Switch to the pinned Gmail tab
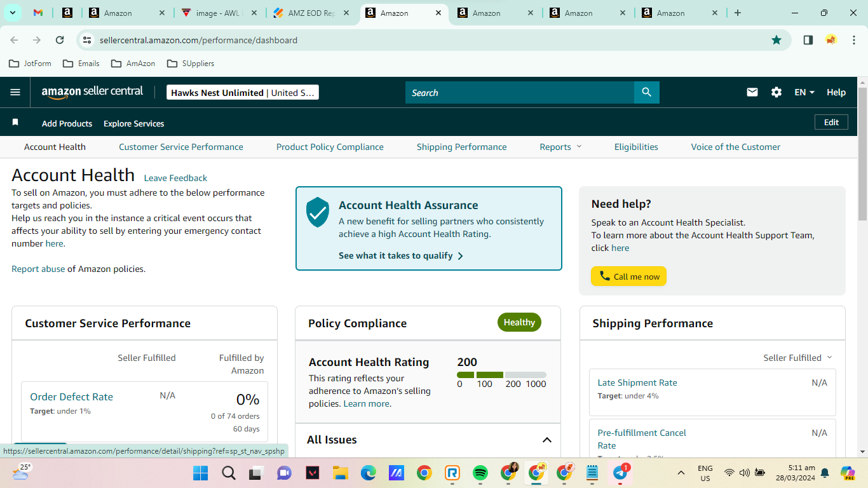The height and width of the screenshot is (488, 868). (38, 13)
